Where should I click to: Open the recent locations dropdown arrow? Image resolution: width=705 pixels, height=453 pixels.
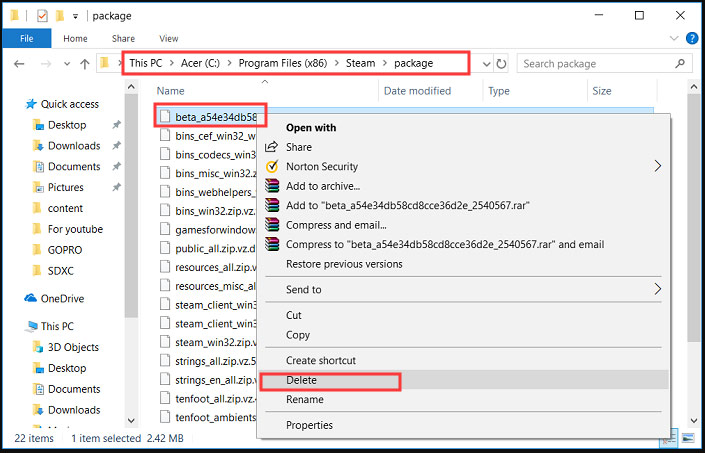[x=67, y=64]
